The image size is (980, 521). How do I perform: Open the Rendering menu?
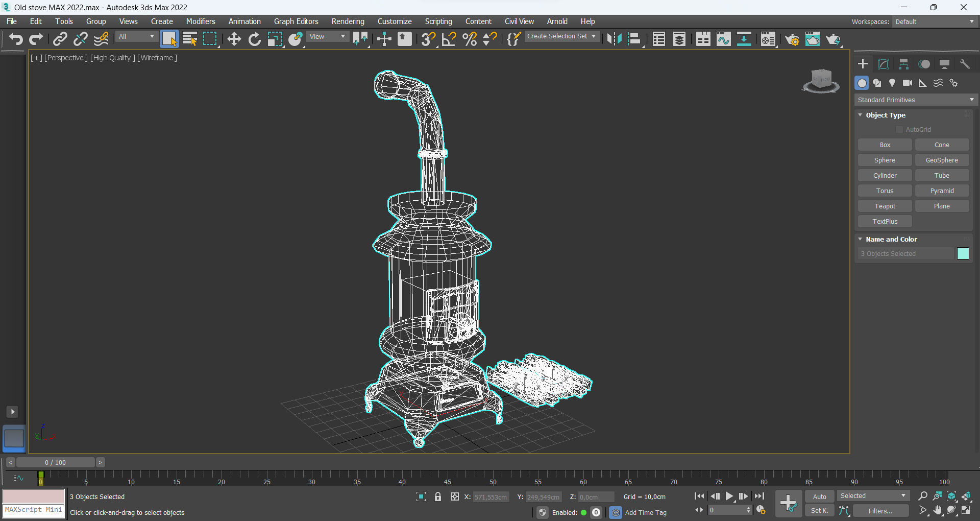click(x=348, y=21)
